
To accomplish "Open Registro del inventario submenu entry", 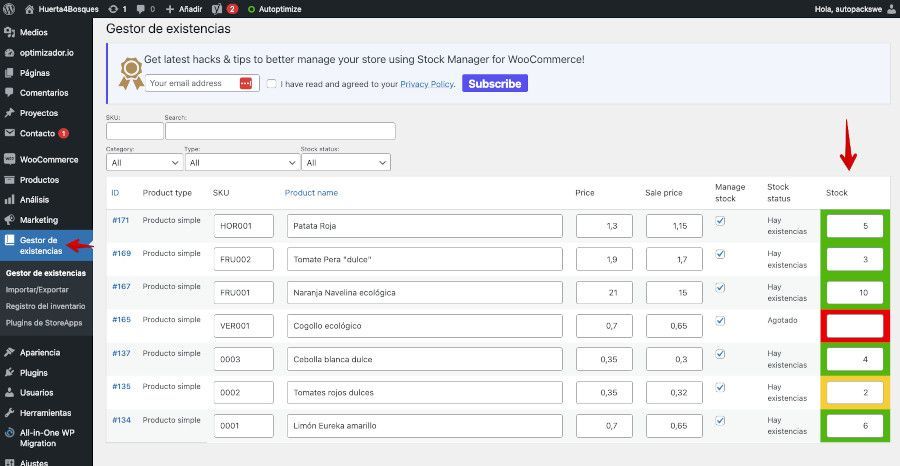I will click(x=46, y=306).
